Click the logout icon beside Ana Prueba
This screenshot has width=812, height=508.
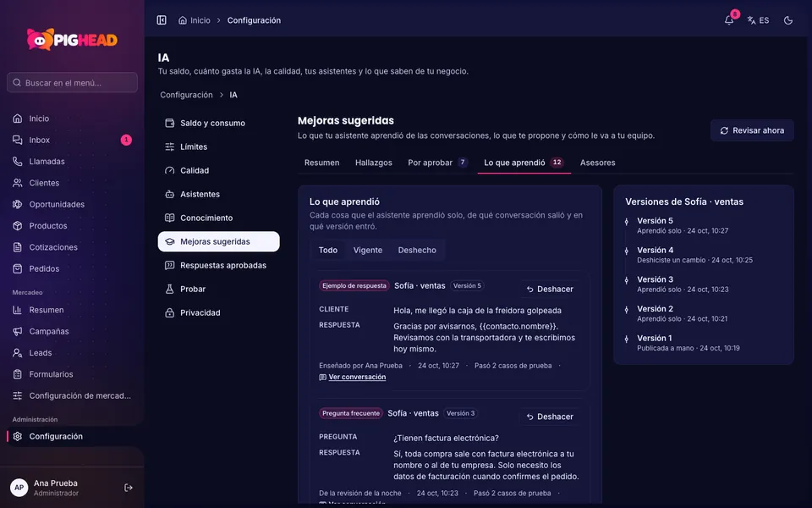(129, 488)
